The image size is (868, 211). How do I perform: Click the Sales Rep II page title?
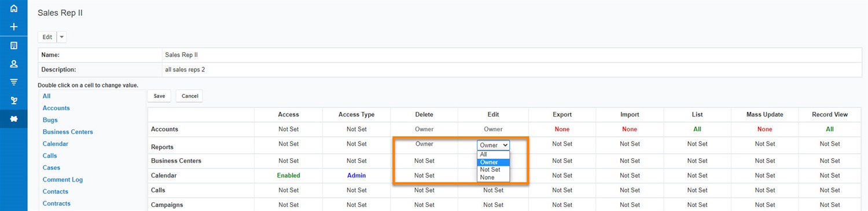pyautogui.click(x=60, y=12)
